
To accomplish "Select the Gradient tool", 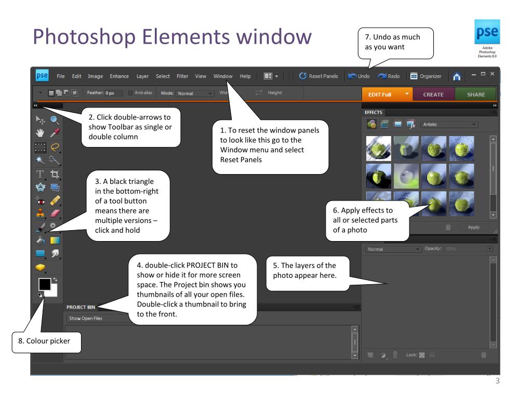I will 55,241.
